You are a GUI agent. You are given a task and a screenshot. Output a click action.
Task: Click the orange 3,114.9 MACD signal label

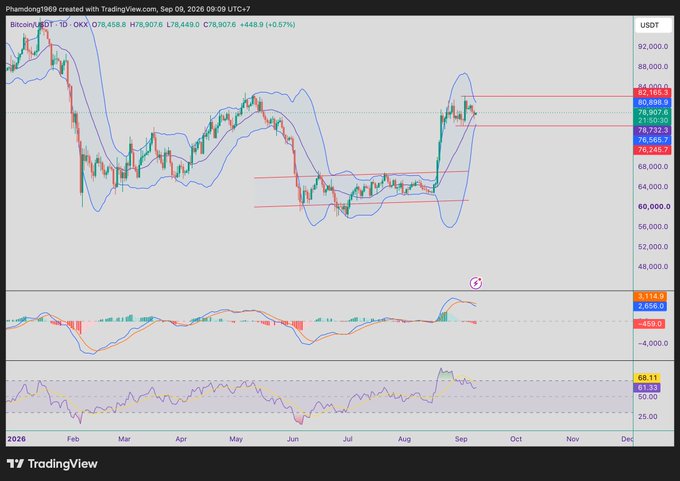tap(650, 296)
